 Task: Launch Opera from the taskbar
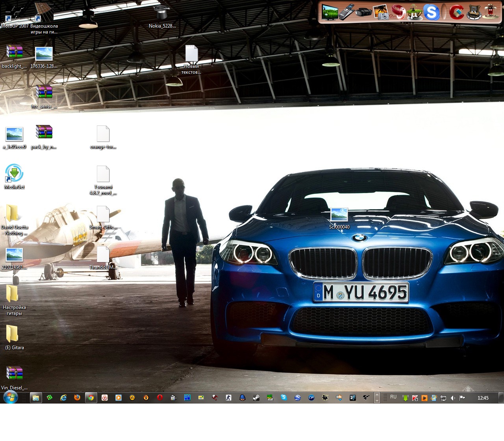coord(160,398)
